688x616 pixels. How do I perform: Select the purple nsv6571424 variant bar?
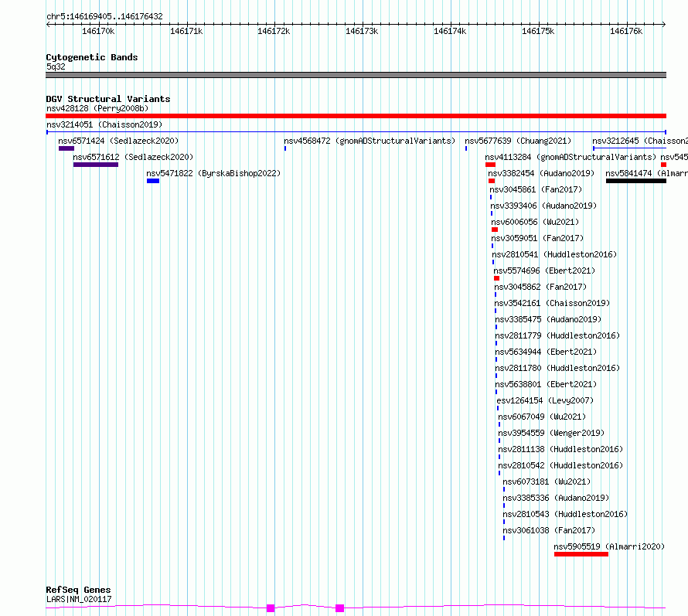66,148
